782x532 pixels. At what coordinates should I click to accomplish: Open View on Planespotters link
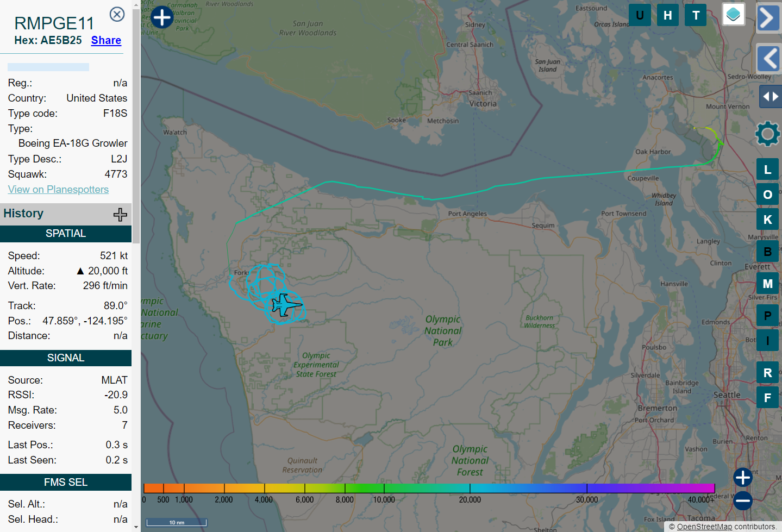[58, 189]
